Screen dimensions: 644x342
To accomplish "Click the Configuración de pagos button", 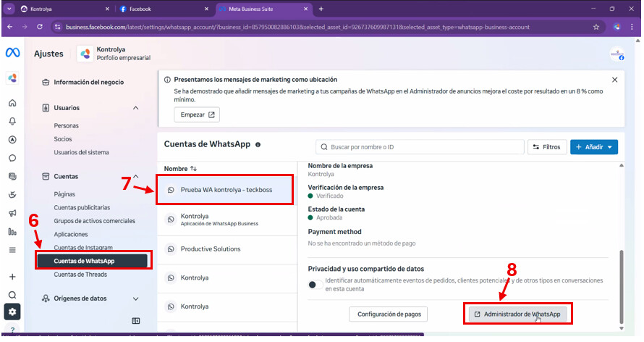I will (389, 314).
